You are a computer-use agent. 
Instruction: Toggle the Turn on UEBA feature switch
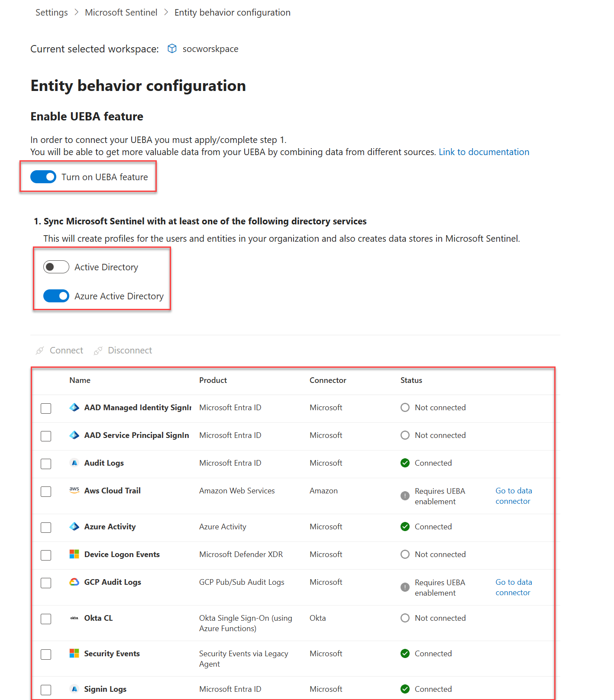(x=43, y=177)
